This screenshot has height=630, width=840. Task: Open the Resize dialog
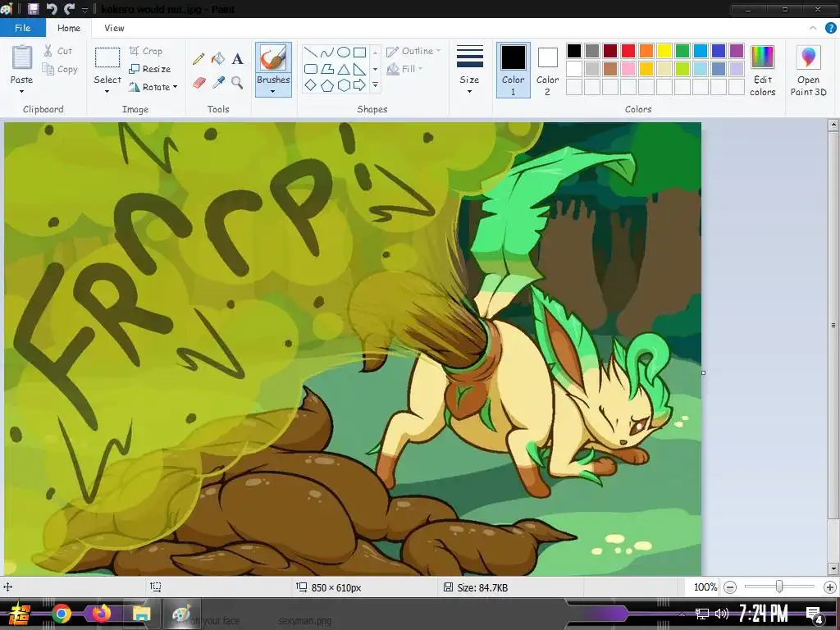coord(150,69)
